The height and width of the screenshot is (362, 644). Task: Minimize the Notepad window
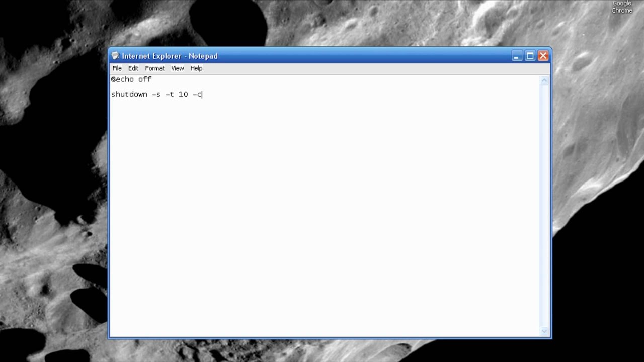pyautogui.click(x=516, y=56)
